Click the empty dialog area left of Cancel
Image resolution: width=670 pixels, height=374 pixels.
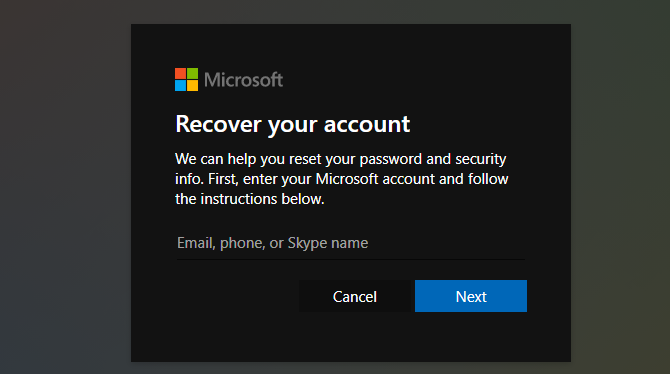tap(236, 296)
